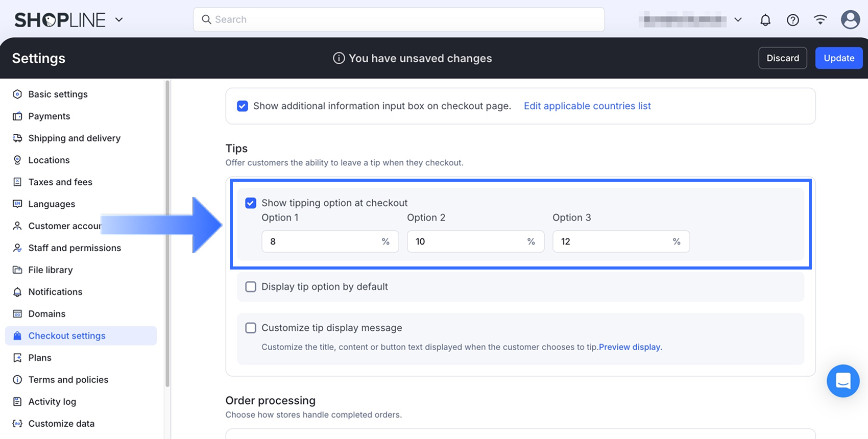Click the Payments sidebar icon
The height and width of the screenshot is (439, 868).
[x=17, y=116]
